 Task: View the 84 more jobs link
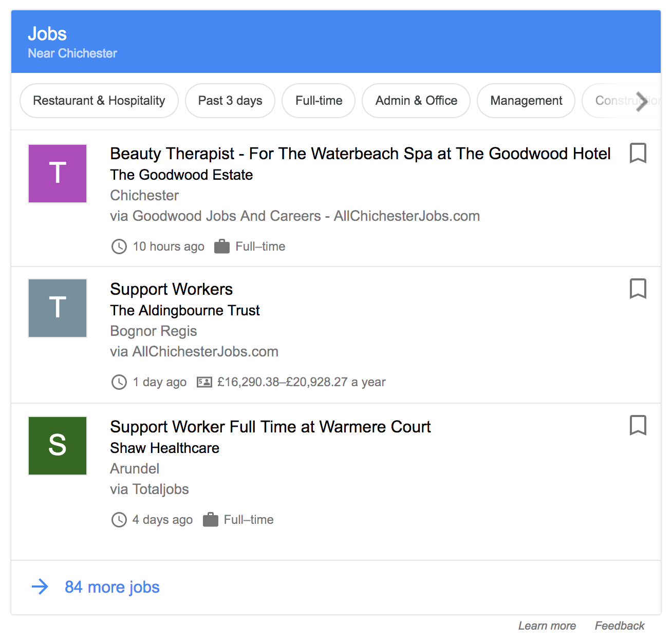[112, 587]
